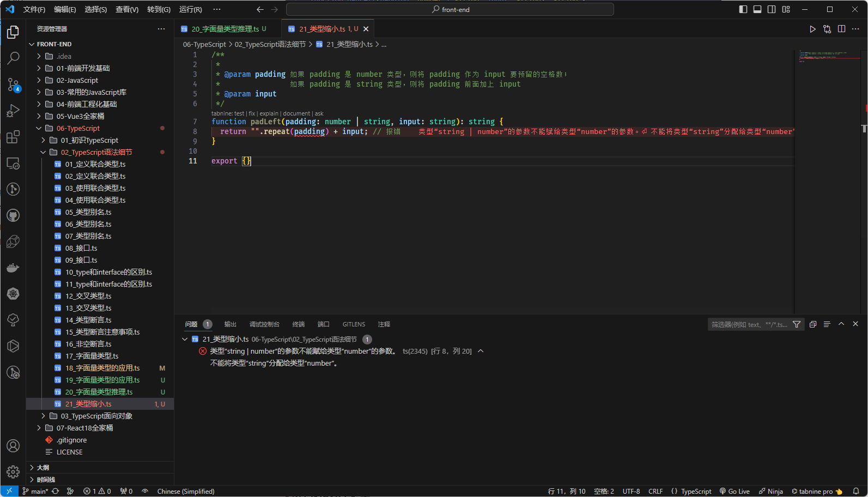868x497 pixels.
Task: Toggle primary sidebar visibility in title bar
Action: click(x=743, y=9)
